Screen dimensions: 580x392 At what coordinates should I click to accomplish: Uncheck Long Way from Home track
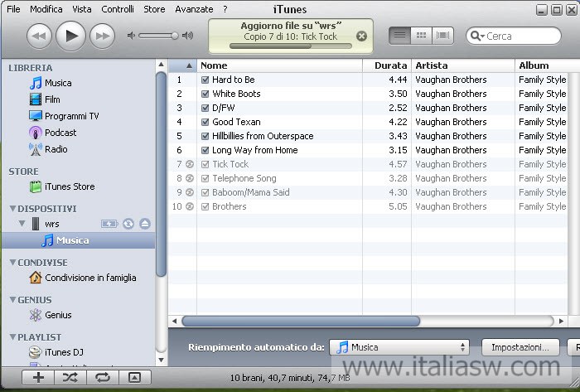(x=205, y=150)
